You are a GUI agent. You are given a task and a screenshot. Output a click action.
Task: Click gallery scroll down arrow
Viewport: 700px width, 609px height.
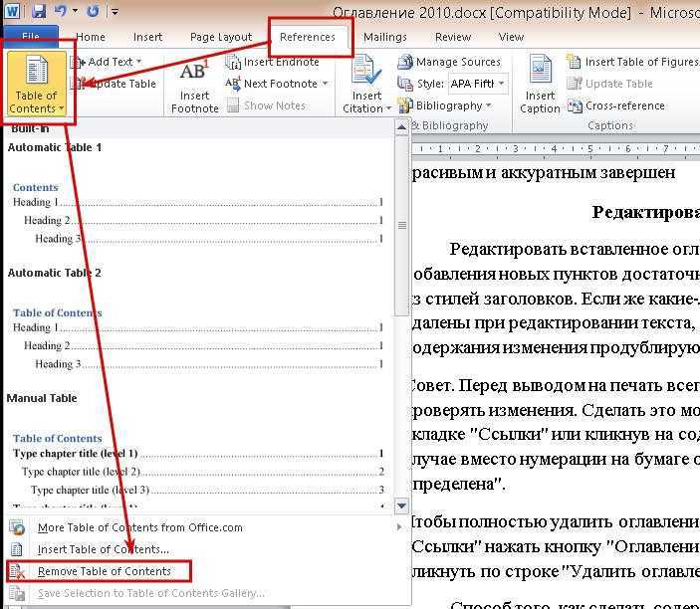click(x=401, y=506)
